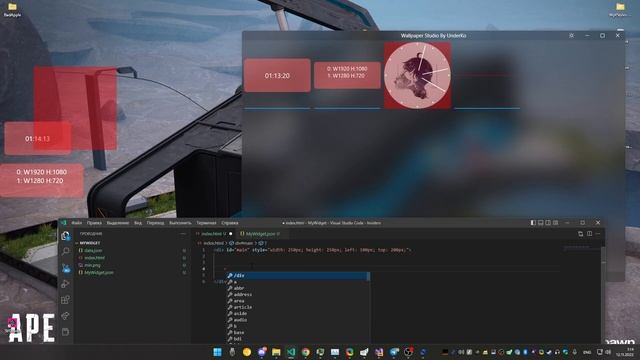Select the base autocomplete suggestion
The width and height of the screenshot is (640, 360).
point(298,333)
